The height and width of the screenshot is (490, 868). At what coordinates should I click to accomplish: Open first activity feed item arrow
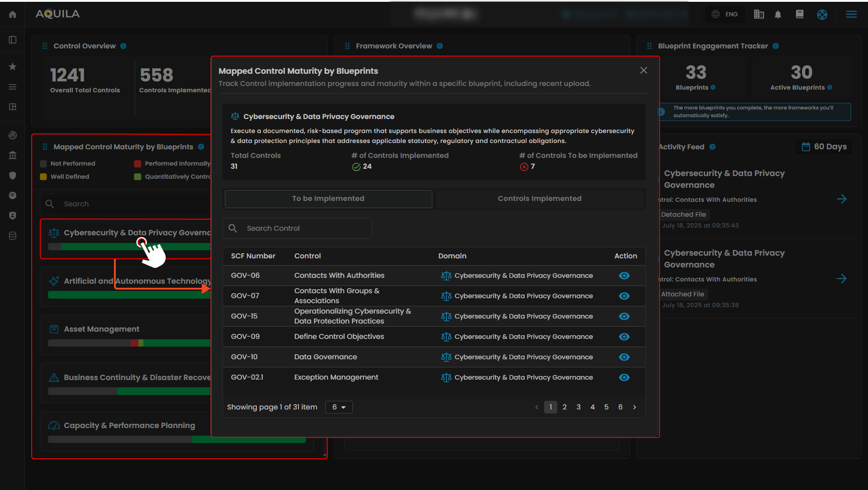tap(841, 199)
